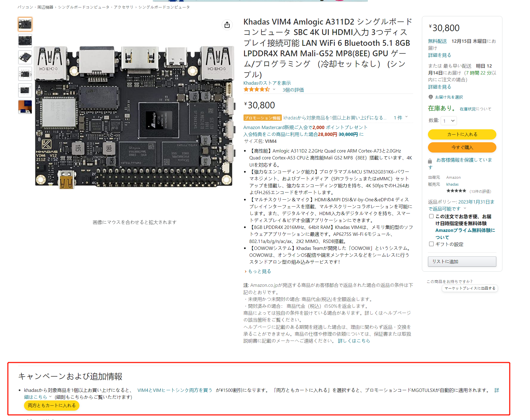Select the first product thumbnail

click(25, 24)
